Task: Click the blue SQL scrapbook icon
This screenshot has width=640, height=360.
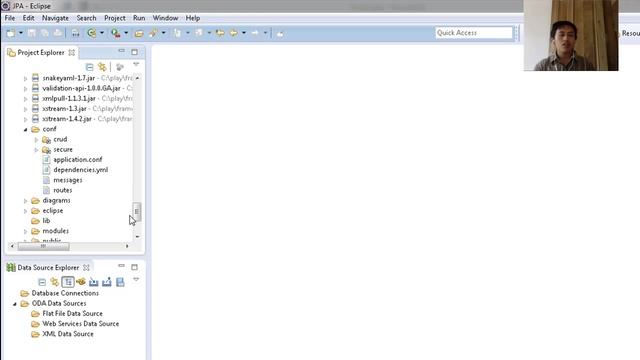Action: pos(120,282)
